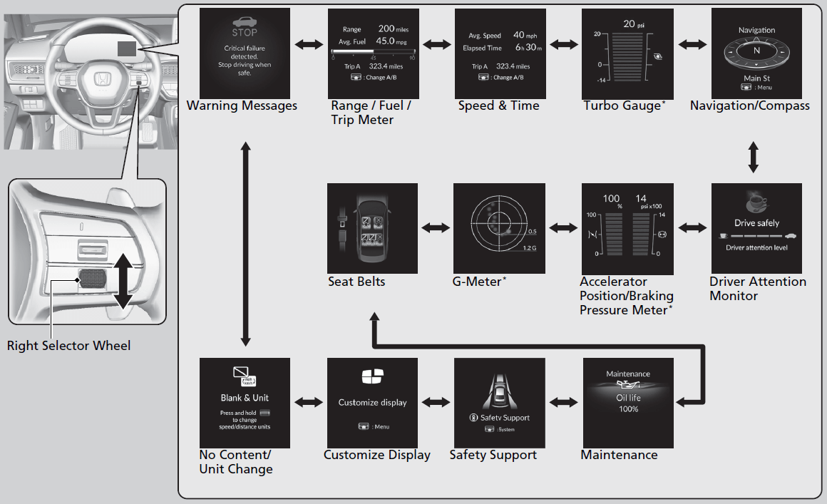Click the compass icon in Navigation screen
This screenshot has width=827, height=504.
coord(756,51)
